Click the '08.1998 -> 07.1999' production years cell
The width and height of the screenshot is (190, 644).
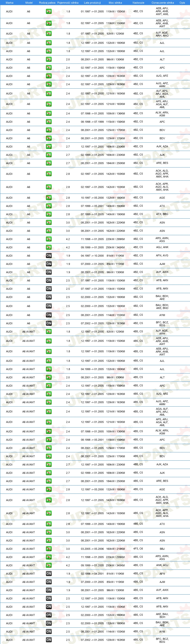[92, 122]
